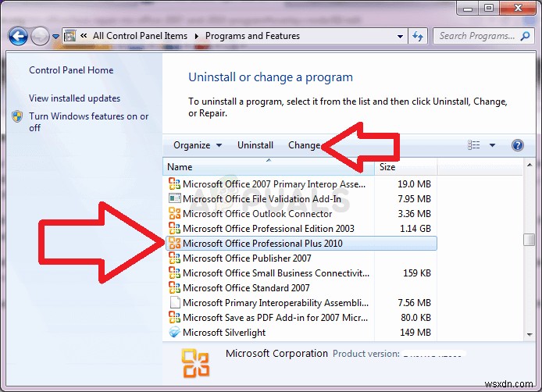Click the change view list icon
542x392 pixels.
[473, 145]
